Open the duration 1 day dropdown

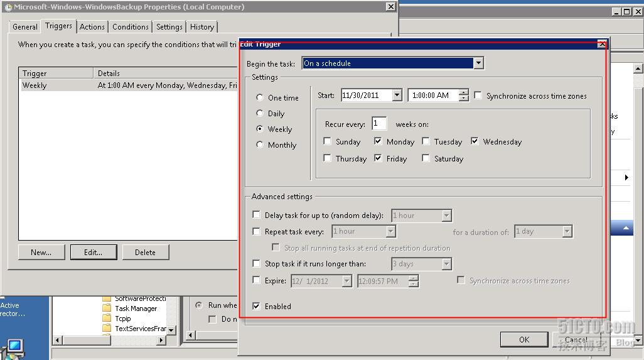point(567,231)
